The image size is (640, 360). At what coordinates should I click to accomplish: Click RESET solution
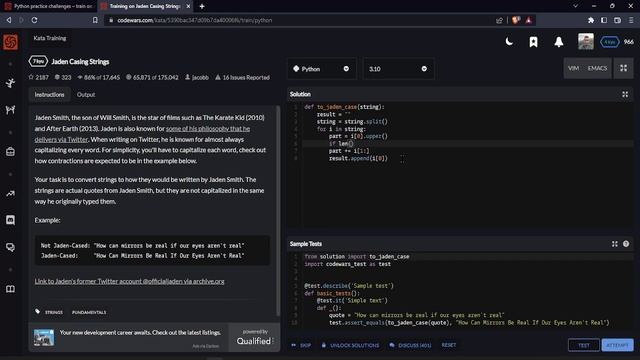[449, 345]
